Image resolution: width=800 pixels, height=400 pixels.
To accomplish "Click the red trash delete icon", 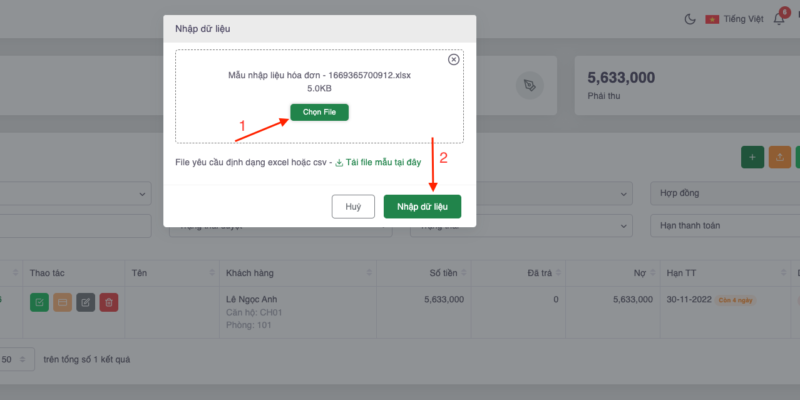I will [109, 302].
